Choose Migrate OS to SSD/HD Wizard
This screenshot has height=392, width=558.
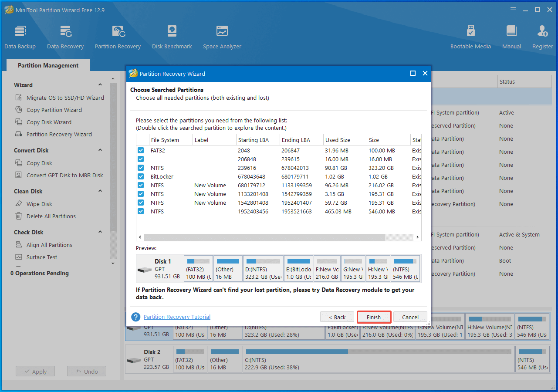click(x=65, y=98)
